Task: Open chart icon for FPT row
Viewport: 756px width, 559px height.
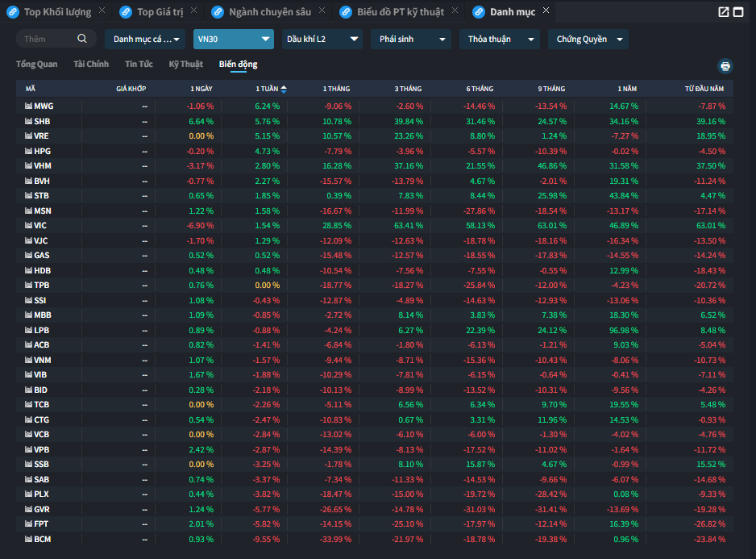Action: 28,524
